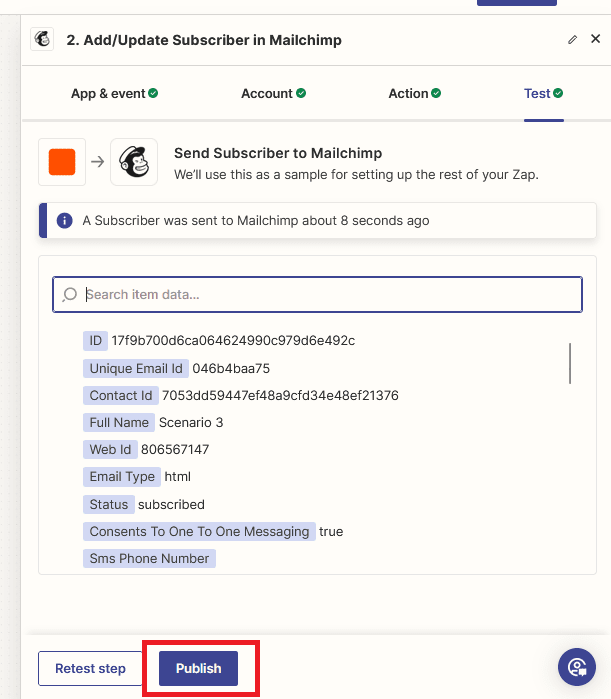Viewport: 611px width, 699px height.
Task: Select the Consents To One To One Messaging label
Action: (199, 531)
